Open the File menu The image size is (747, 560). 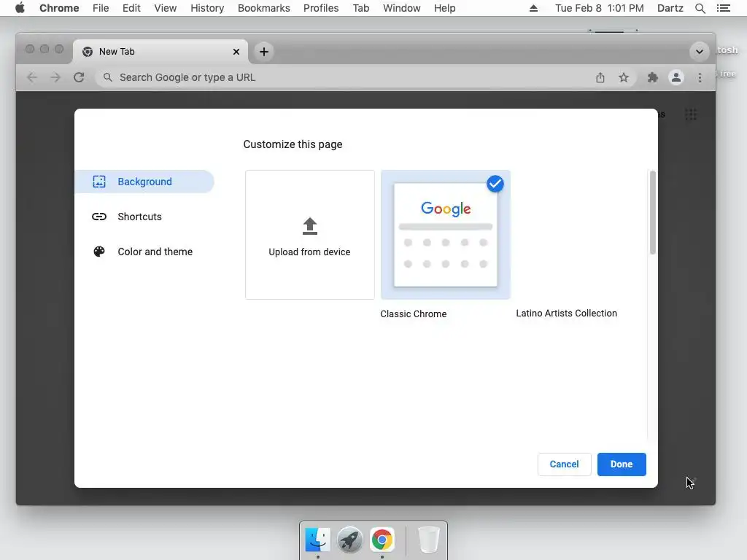(101, 8)
